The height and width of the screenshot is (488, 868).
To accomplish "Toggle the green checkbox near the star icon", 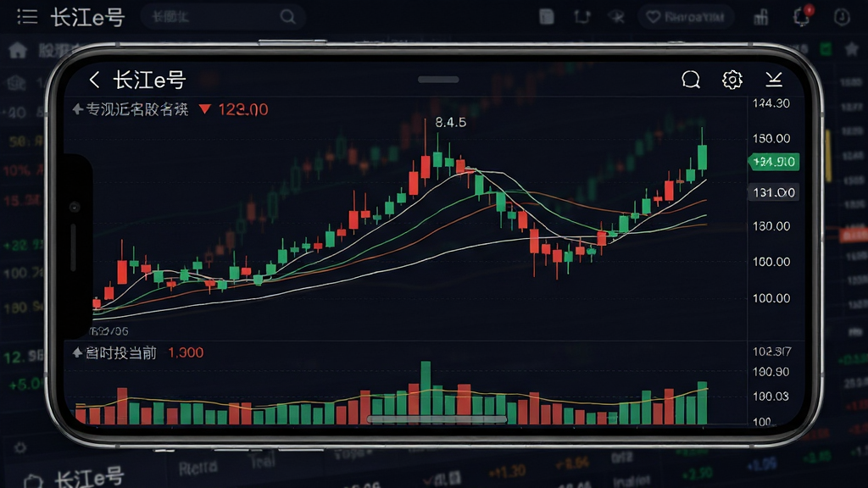I will 826,49.
